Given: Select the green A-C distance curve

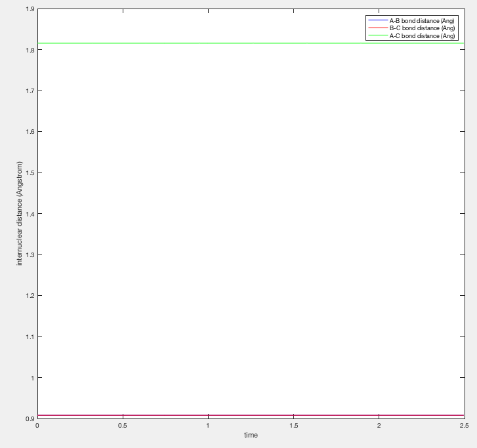Looking at the screenshot, I should [x=251, y=43].
